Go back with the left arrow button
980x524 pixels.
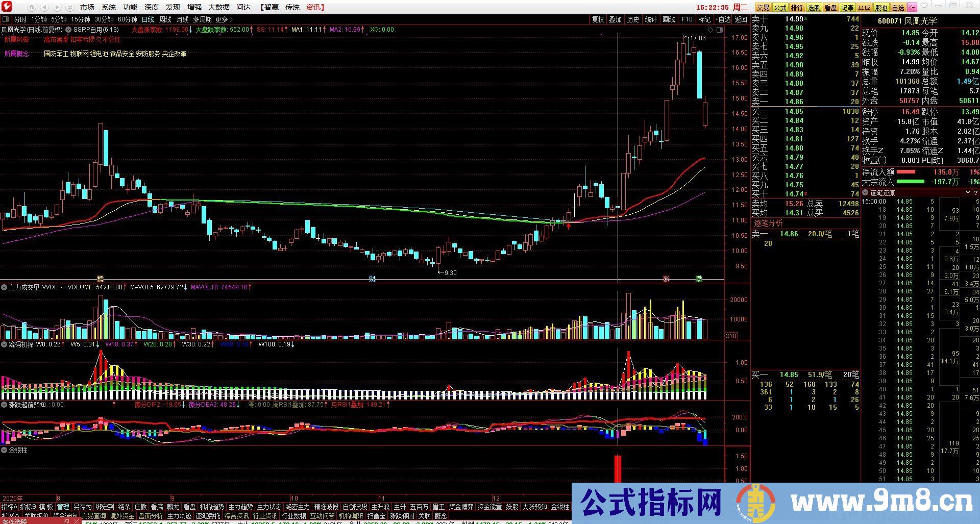point(44,8)
